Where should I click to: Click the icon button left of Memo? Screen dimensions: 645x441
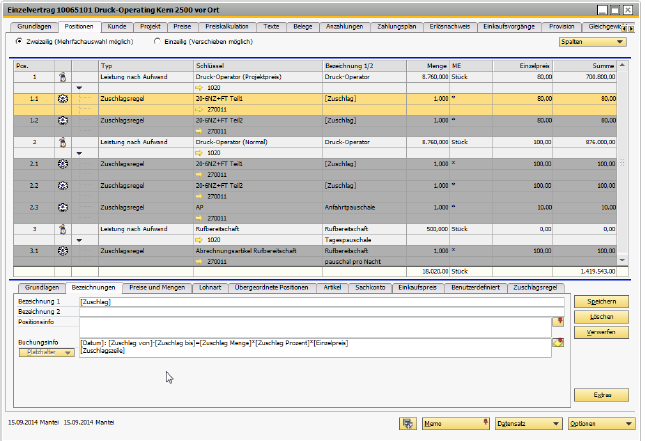(408, 424)
